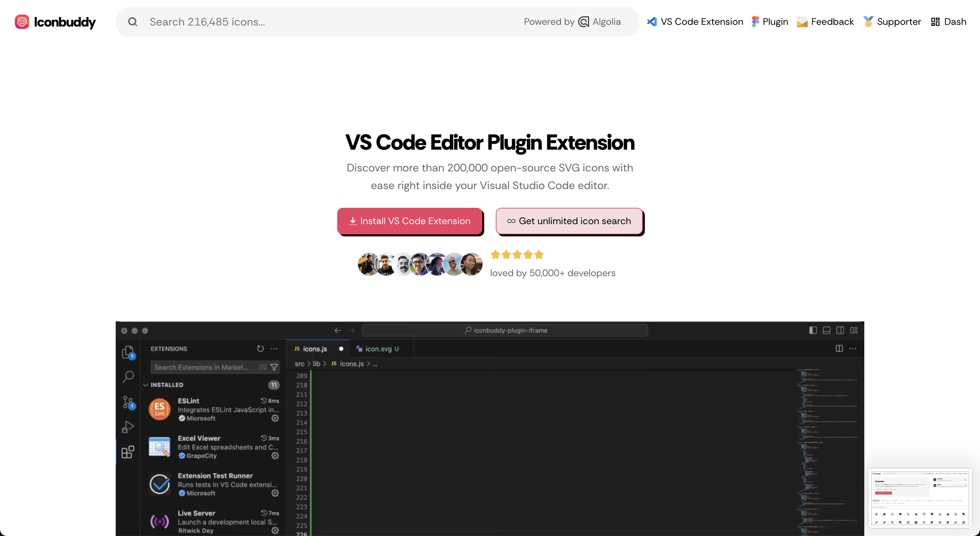Open Excel Viewer manage gear
980x536 pixels.
coord(275,455)
